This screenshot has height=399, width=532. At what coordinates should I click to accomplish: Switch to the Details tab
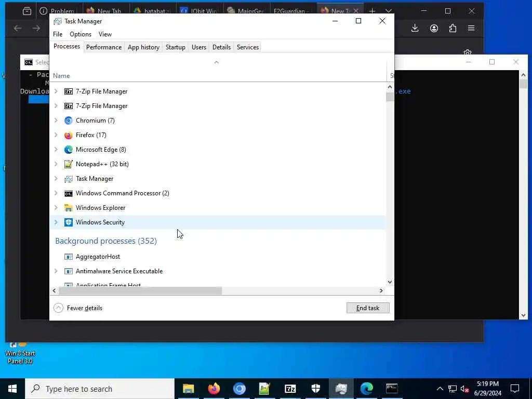(x=221, y=47)
